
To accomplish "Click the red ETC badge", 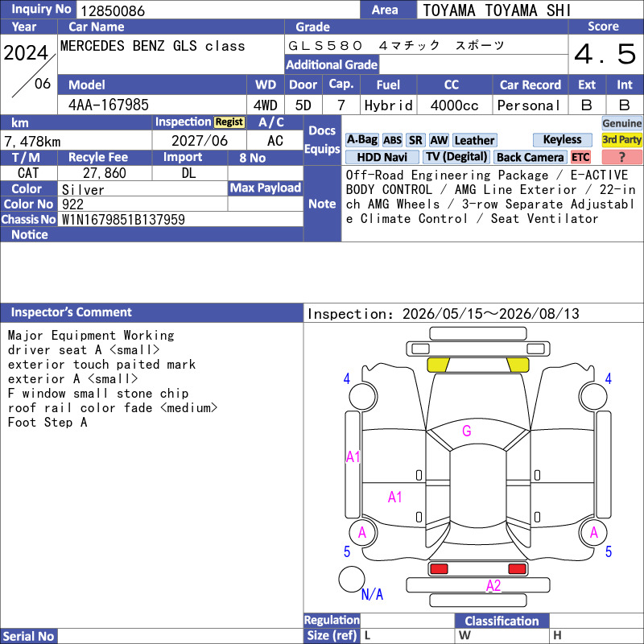I will pos(580,157).
